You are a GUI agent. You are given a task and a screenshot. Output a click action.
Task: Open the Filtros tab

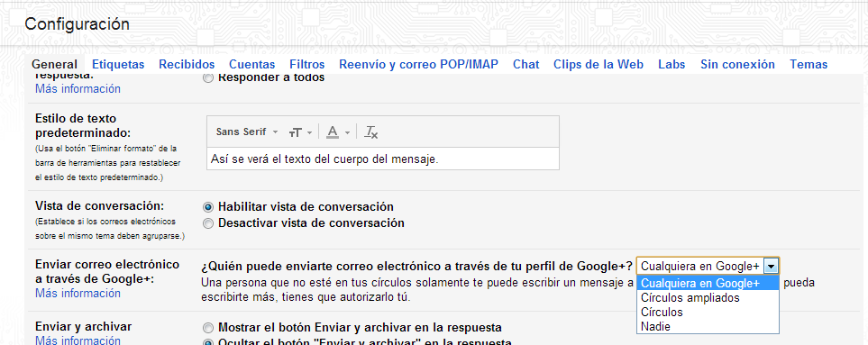point(306,65)
